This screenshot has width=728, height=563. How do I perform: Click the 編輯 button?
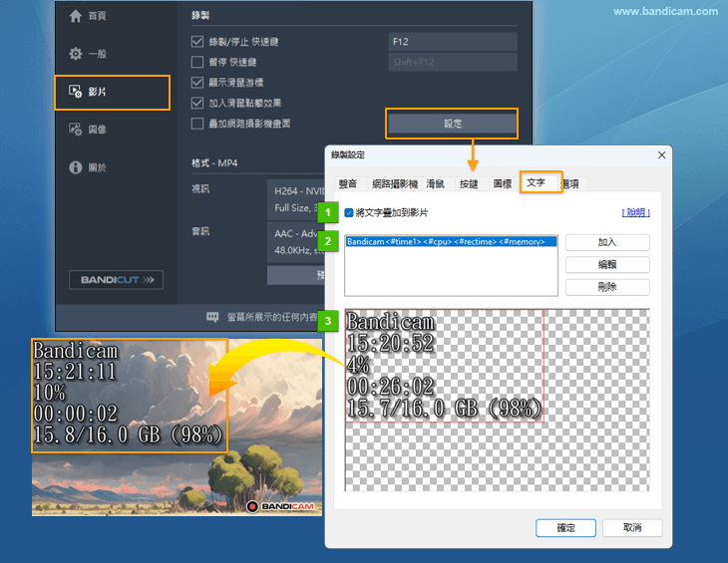(607, 265)
